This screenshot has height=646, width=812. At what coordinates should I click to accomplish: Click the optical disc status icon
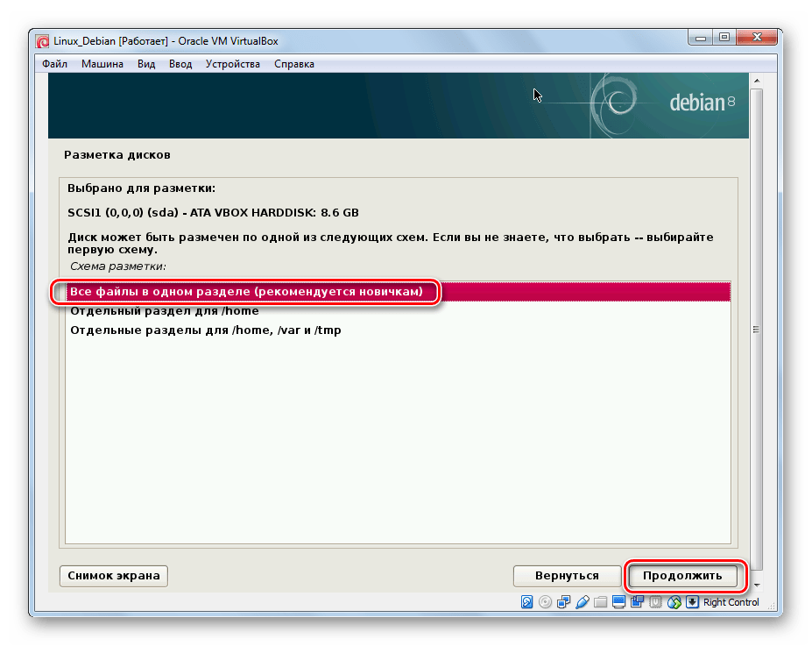click(x=545, y=602)
